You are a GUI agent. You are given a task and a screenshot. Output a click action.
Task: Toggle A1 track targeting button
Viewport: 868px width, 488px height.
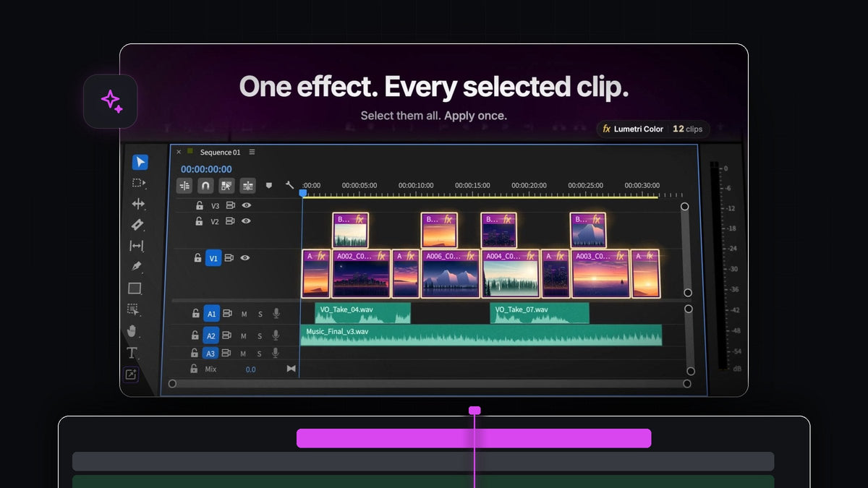click(x=211, y=314)
